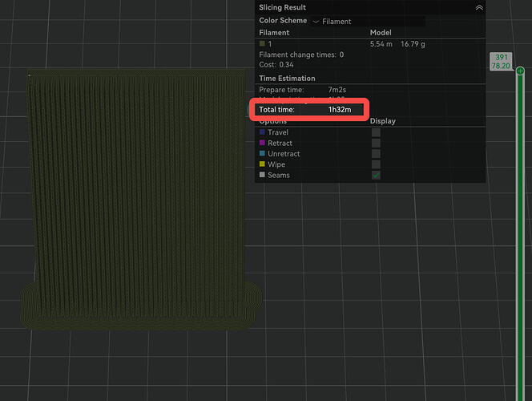Click the filament 1 color swatch
Screen dimensions: 532x401
[262, 43]
